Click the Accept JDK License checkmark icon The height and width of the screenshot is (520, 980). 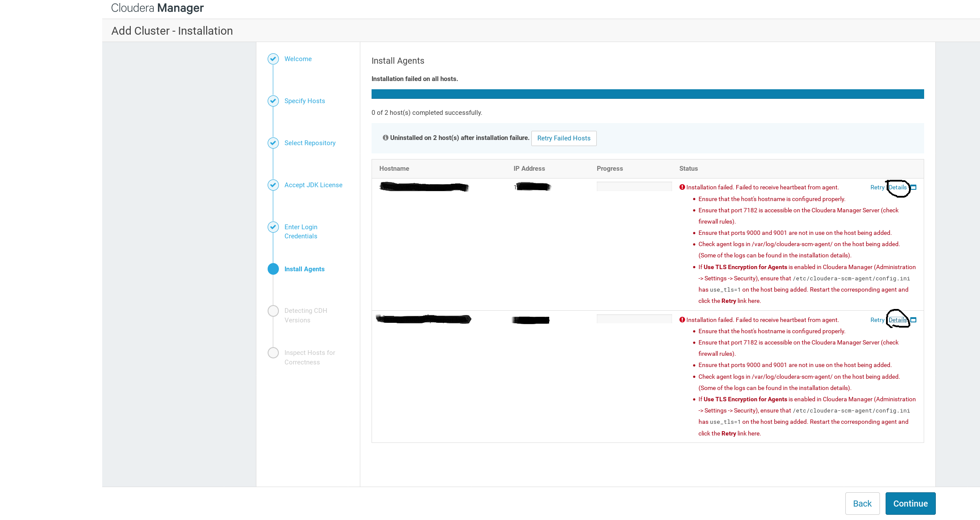273,185
